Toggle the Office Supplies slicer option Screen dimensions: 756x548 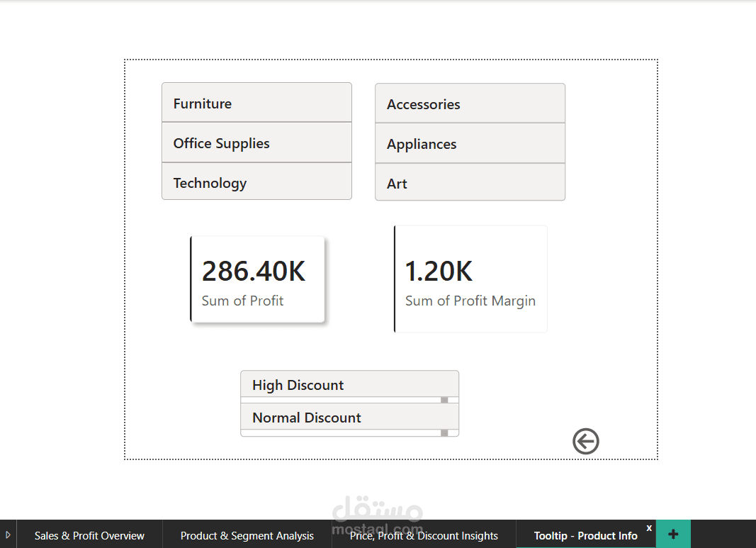pyautogui.click(x=256, y=143)
